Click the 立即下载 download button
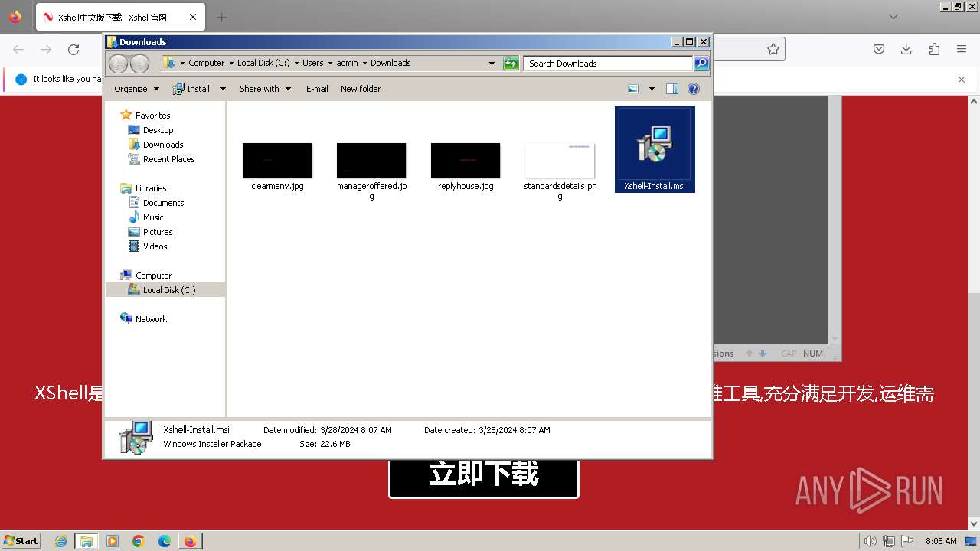The width and height of the screenshot is (980, 551). [x=484, y=475]
